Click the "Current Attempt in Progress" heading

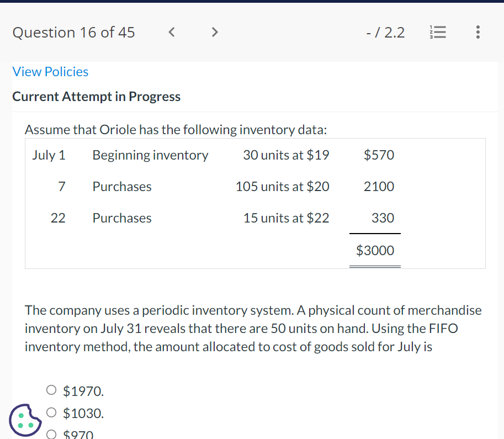96,96
